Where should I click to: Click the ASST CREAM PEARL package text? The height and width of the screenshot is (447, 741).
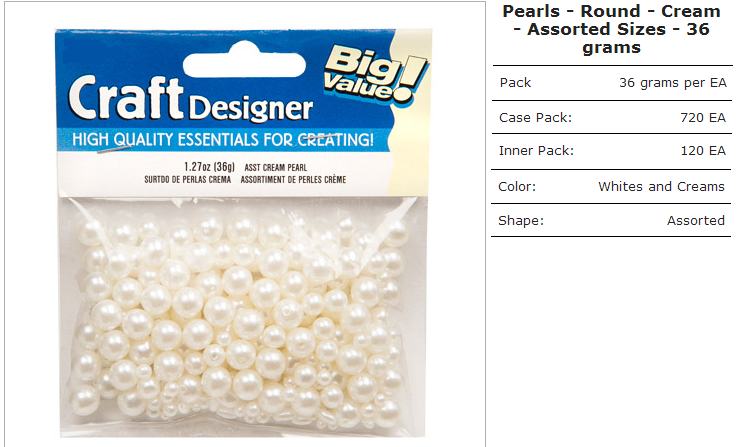click(276, 167)
